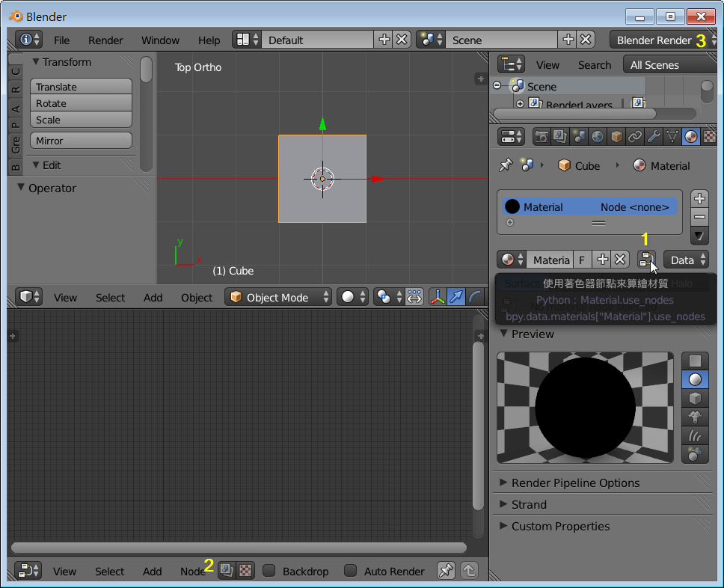Click the scene icon in properties breadcrumb
The image size is (724, 588).
[527, 165]
